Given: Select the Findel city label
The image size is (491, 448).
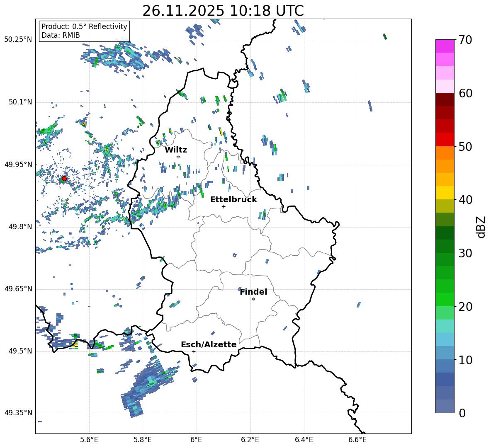Looking at the screenshot, I should coord(253,292).
